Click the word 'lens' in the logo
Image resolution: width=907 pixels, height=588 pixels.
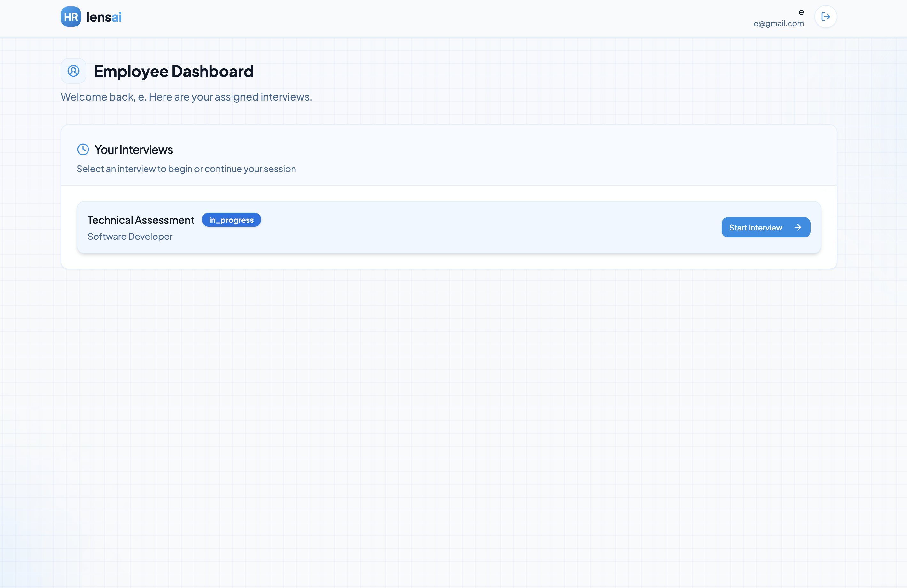[x=98, y=17]
